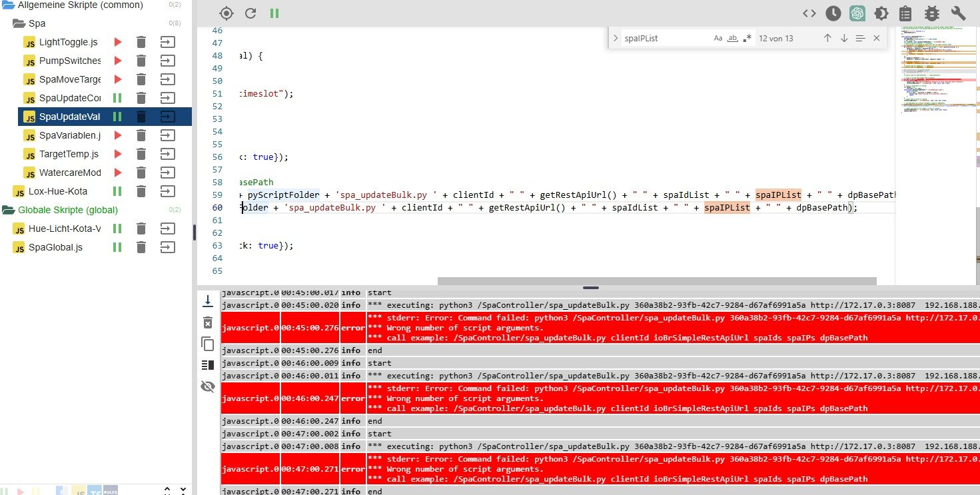This screenshot has height=495, width=980.
Task: Toggle match case in search box
Action: pyautogui.click(x=718, y=39)
